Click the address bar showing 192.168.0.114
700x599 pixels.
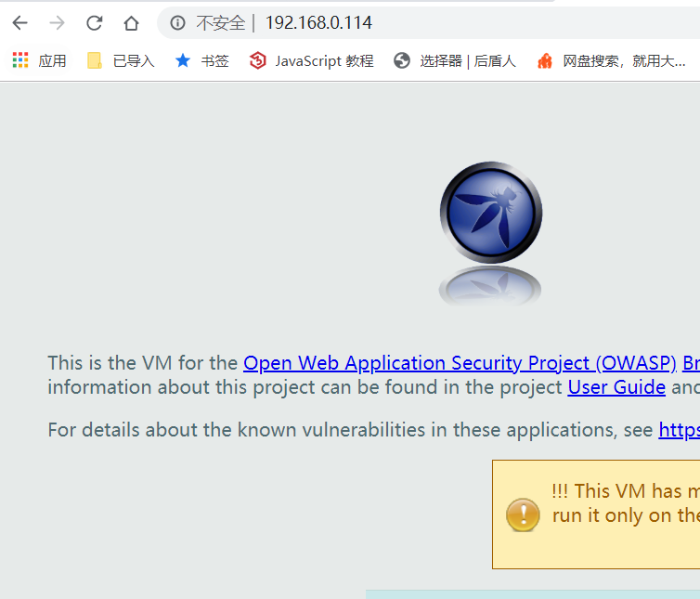click(429, 23)
